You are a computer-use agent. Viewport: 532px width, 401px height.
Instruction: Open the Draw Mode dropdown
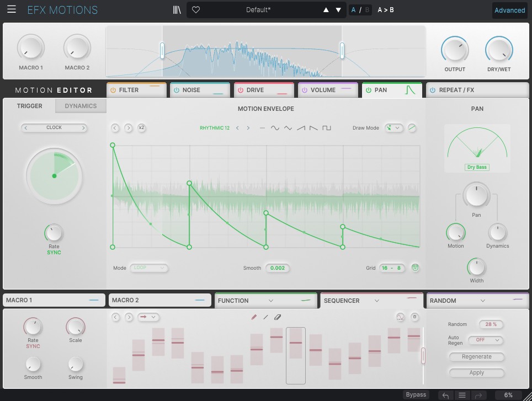pos(393,128)
